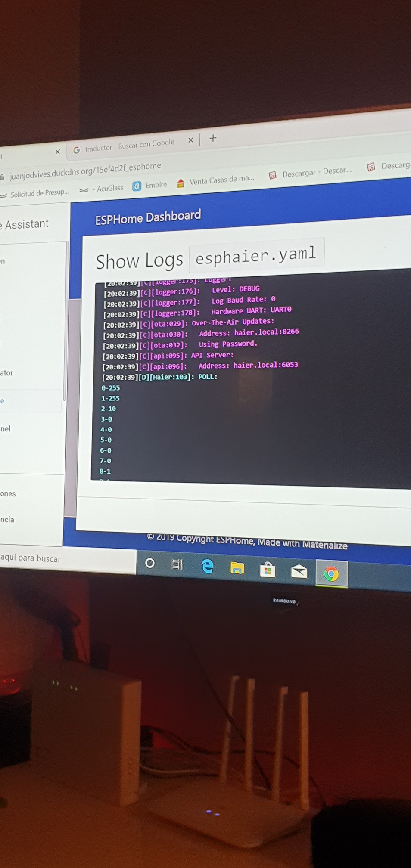Click the '0-255' poll value line
The width and height of the screenshot is (411, 868).
point(111,388)
